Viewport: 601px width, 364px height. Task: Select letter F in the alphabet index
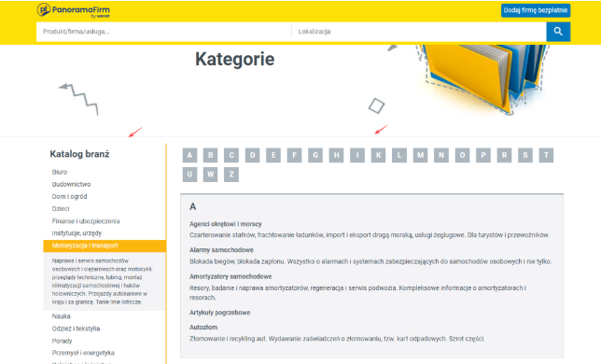(x=294, y=155)
